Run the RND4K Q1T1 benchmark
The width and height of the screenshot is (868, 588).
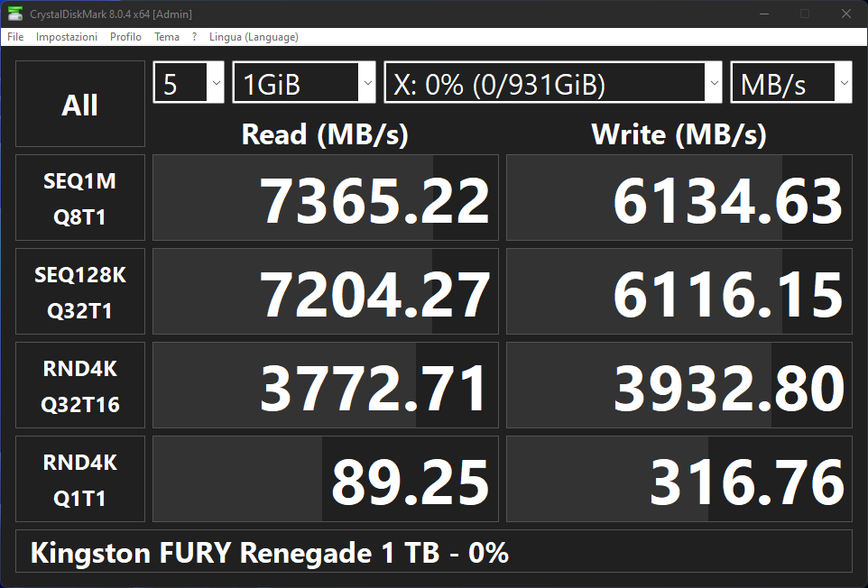click(80, 479)
